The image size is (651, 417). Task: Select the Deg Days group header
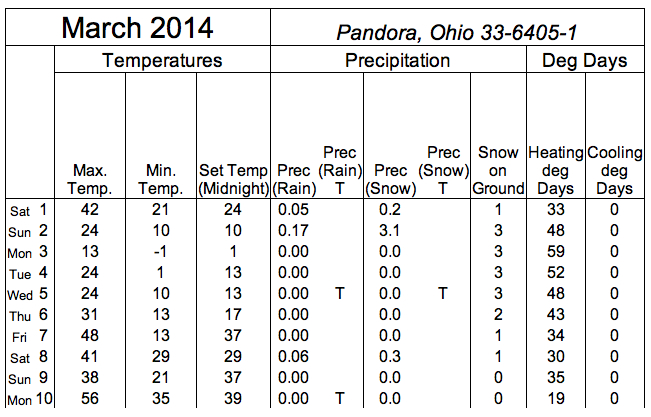tap(585, 61)
